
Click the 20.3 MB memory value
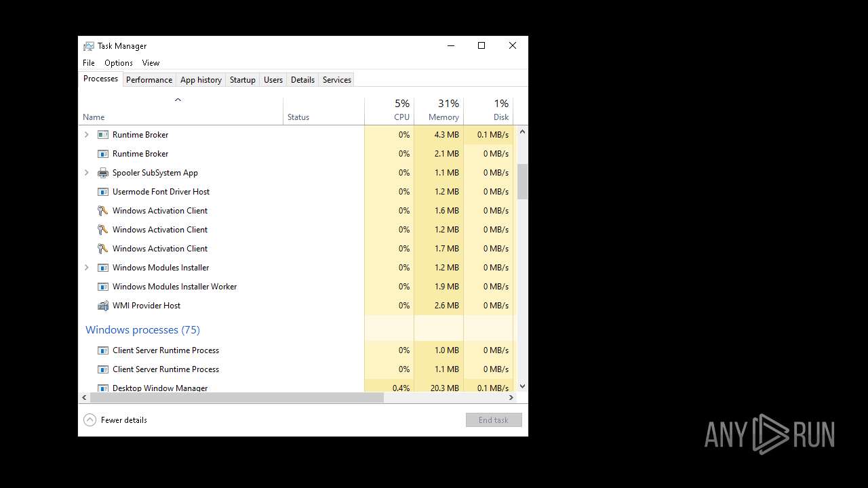click(444, 388)
